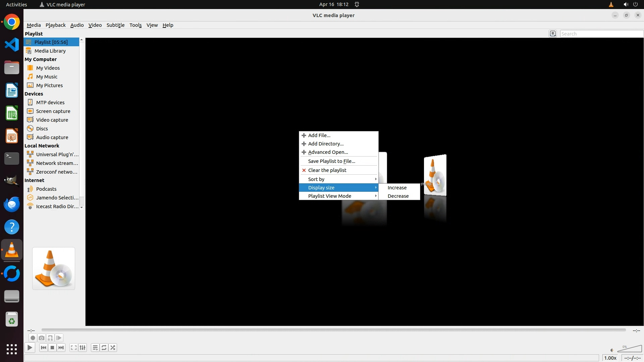
Task: Click the Stop playback button
Action: [x=52, y=348]
